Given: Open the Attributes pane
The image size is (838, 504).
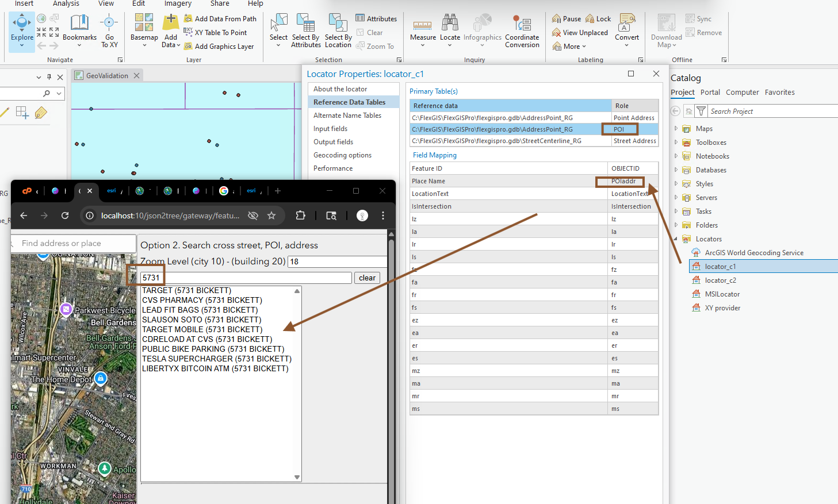Looking at the screenshot, I should 376,19.
